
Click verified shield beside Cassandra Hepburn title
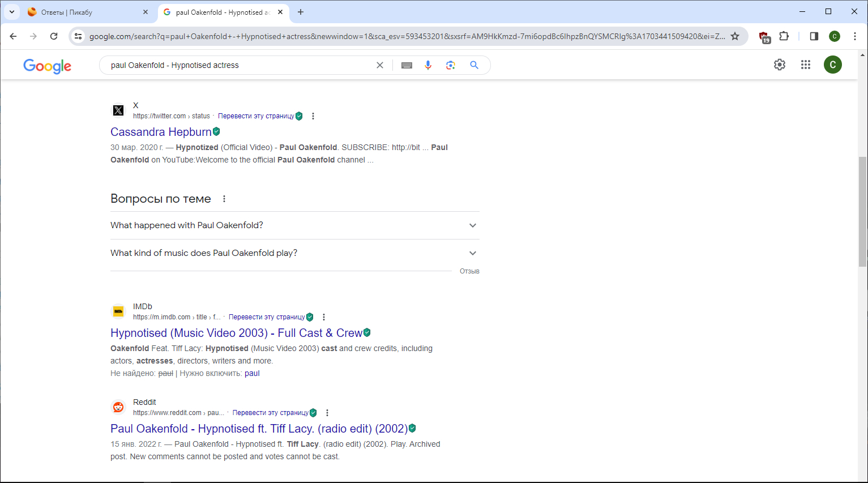tap(216, 131)
